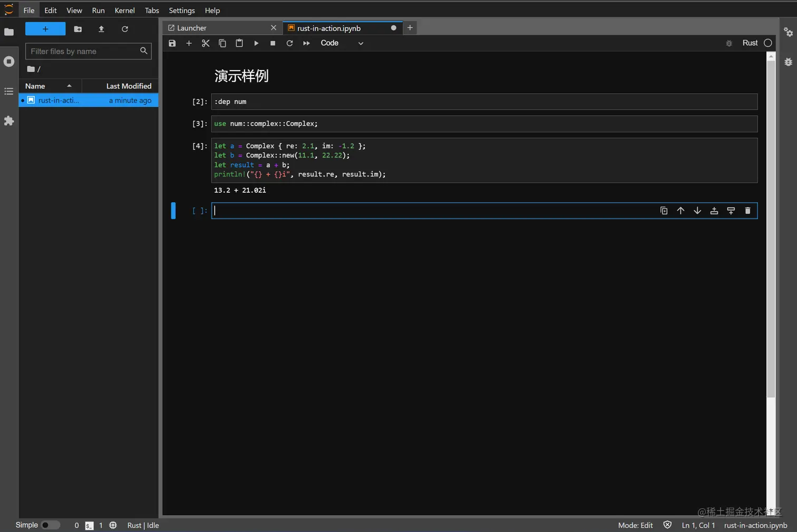
Task: Click the terminals count icon in status bar
Action: pyautogui.click(x=90, y=525)
